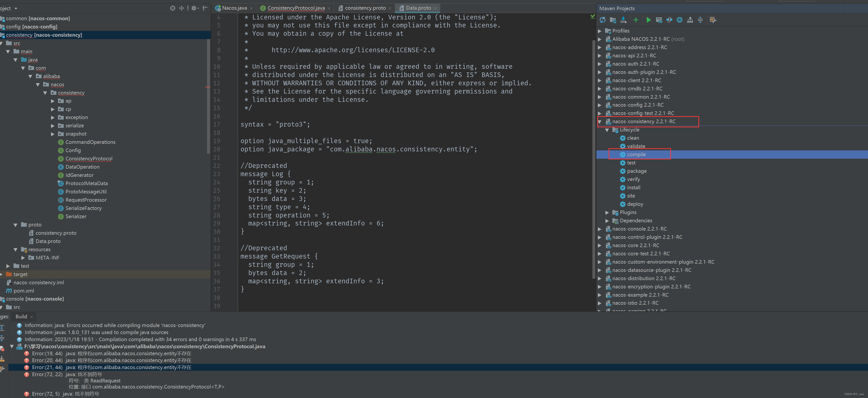Close the consistency.proto tab
The width and height of the screenshot is (868, 398).
(x=390, y=9)
